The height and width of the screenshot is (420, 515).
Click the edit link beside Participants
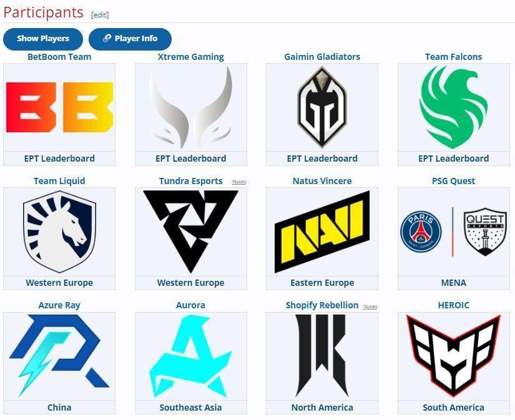point(100,15)
